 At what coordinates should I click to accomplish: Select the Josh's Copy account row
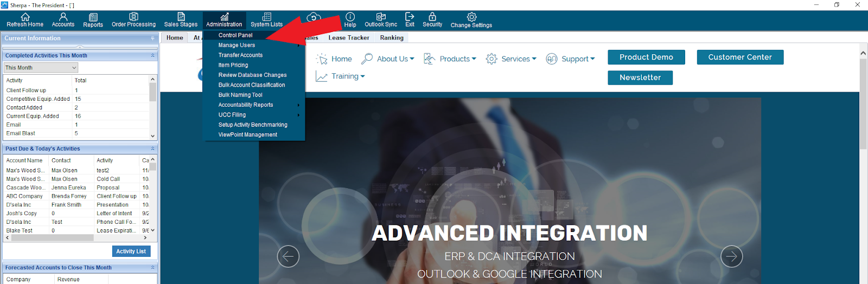tap(76, 214)
